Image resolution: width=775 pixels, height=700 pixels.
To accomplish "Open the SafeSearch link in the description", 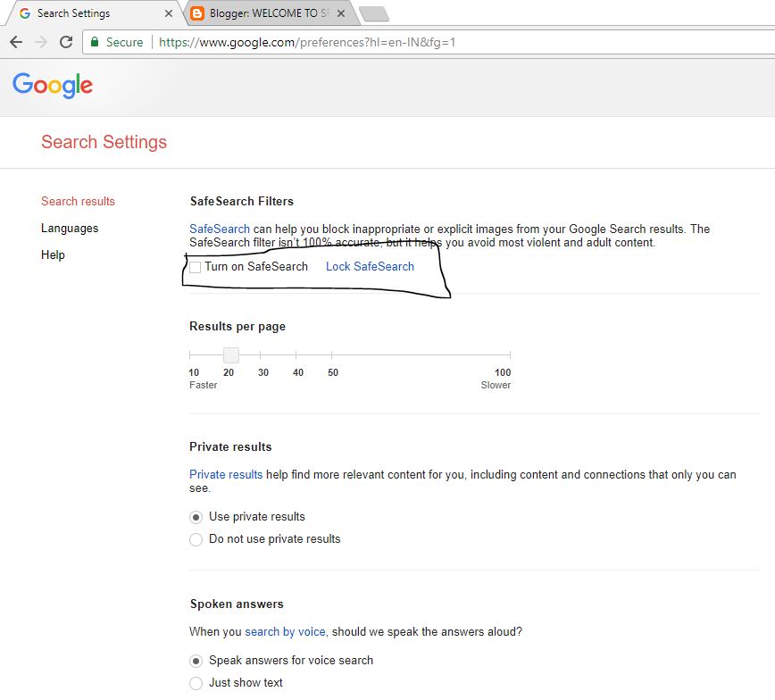I will coord(220,229).
